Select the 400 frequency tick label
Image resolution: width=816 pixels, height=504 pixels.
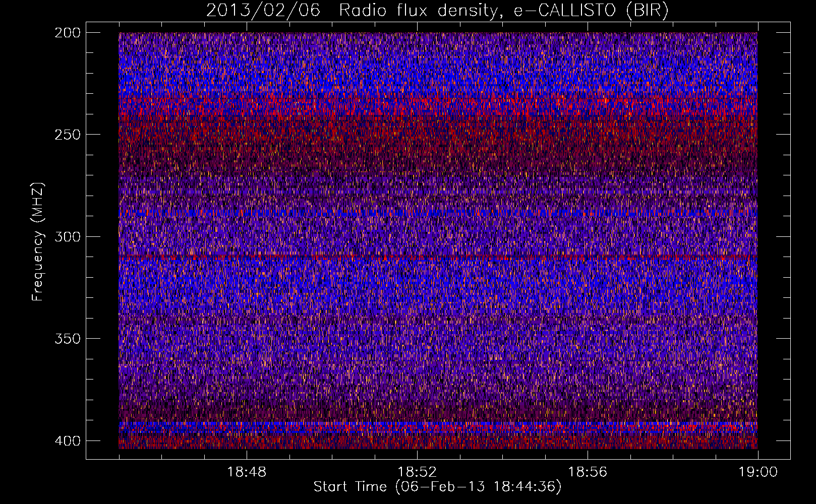click(67, 440)
